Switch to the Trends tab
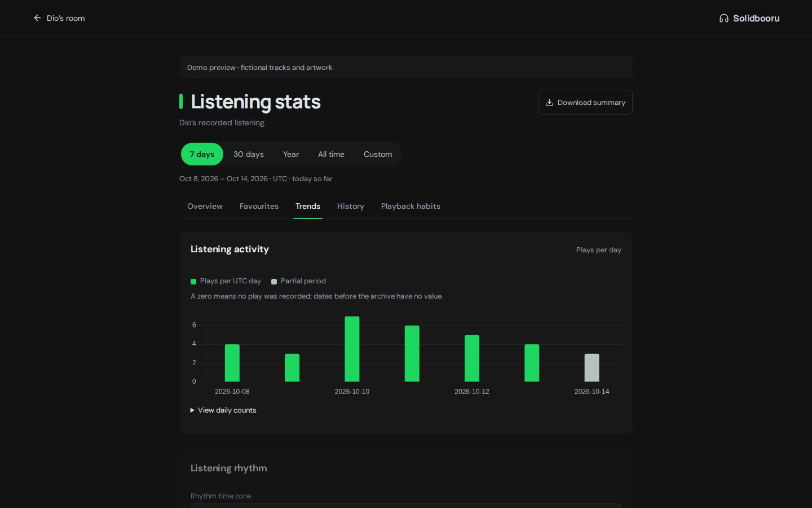Viewport: 812px width, 508px height. tap(308, 207)
